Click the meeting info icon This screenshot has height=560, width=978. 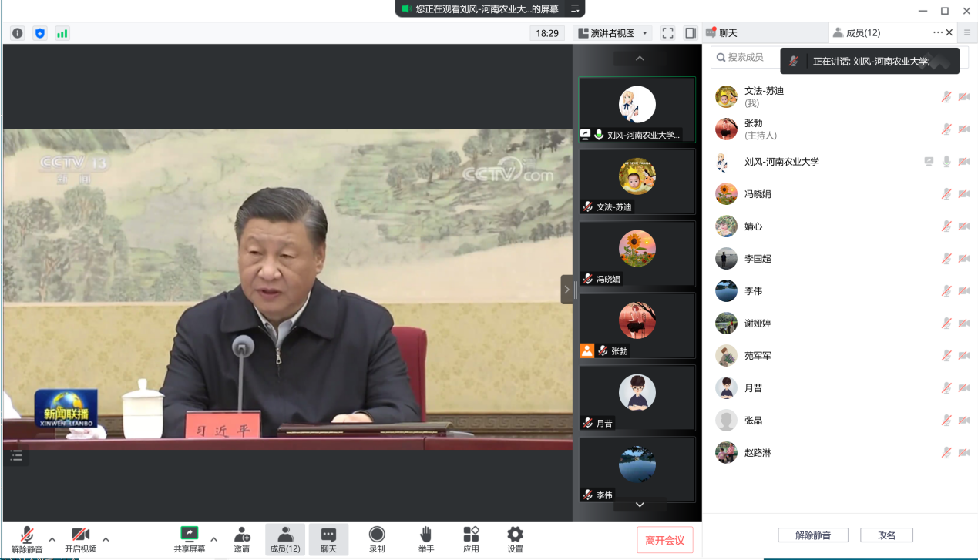(x=17, y=33)
